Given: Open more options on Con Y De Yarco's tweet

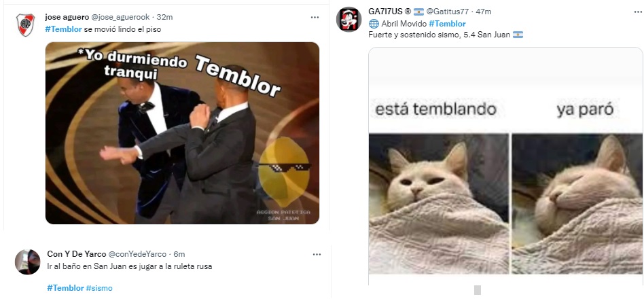Looking at the screenshot, I should (317, 255).
